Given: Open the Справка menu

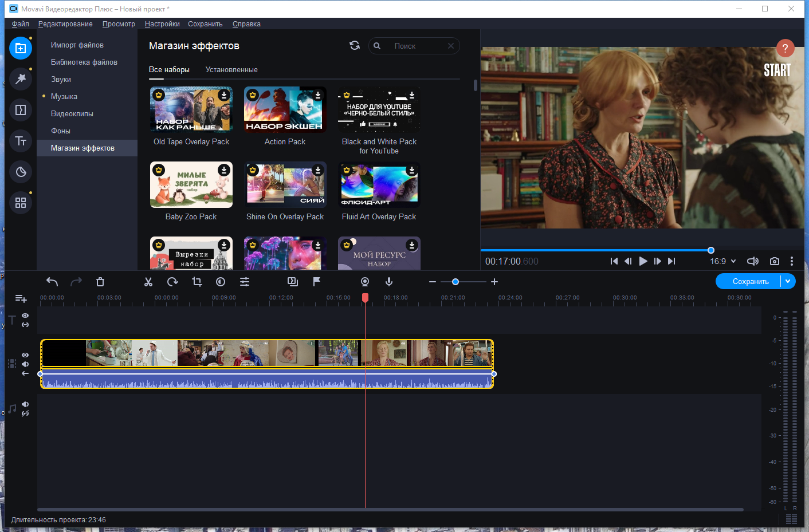Looking at the screenshot, I should 246,24.
